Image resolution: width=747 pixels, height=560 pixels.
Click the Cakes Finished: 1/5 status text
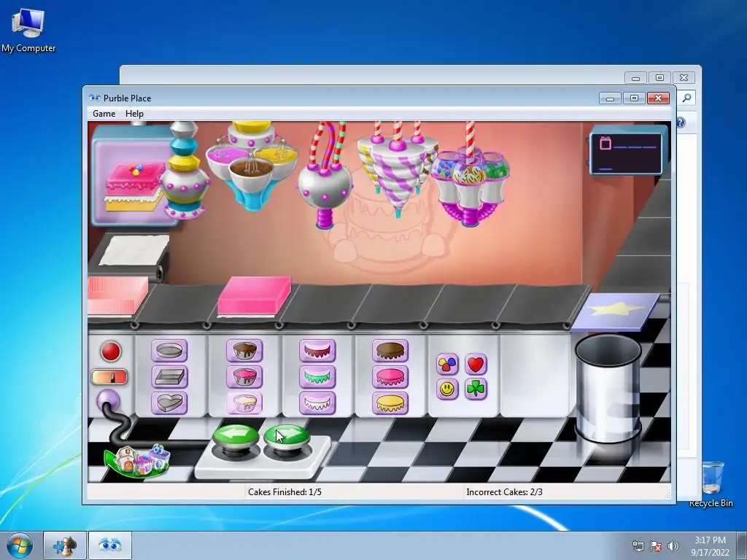285,492
